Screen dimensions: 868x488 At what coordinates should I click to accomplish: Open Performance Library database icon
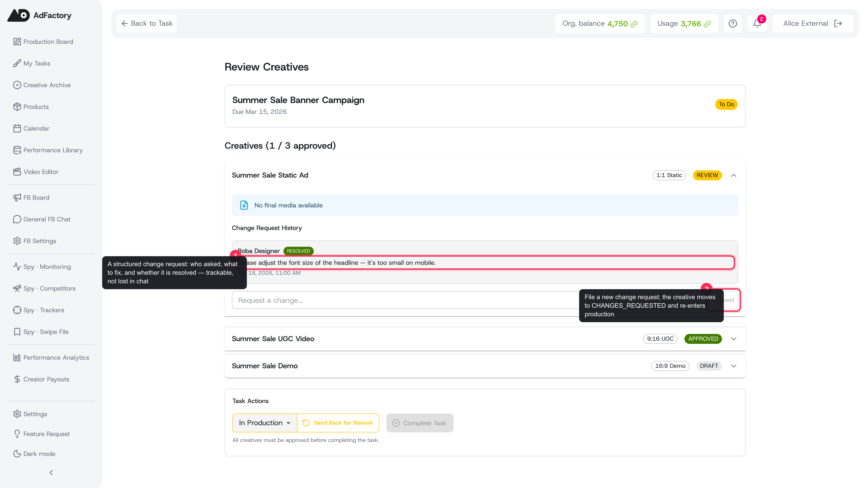[17, 150]
